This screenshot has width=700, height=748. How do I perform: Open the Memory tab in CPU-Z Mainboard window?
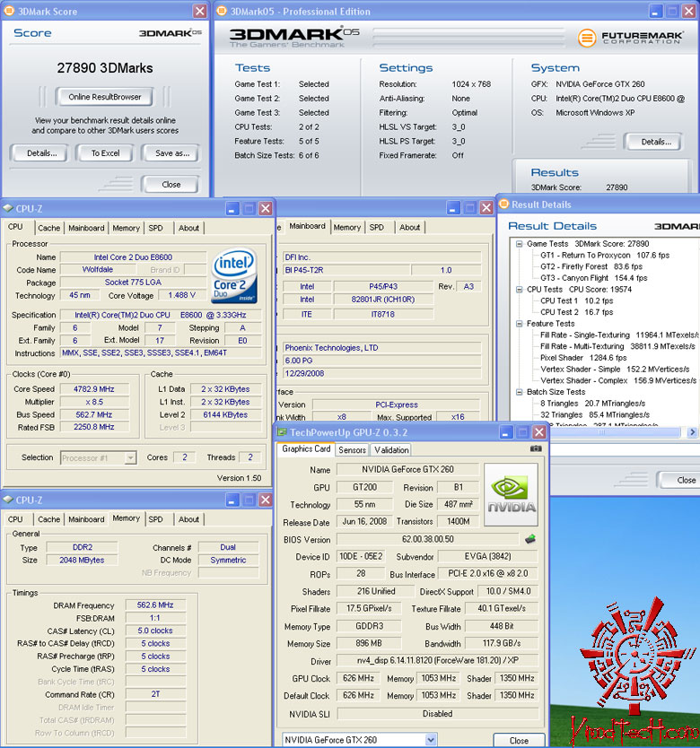tap(347, 228)
